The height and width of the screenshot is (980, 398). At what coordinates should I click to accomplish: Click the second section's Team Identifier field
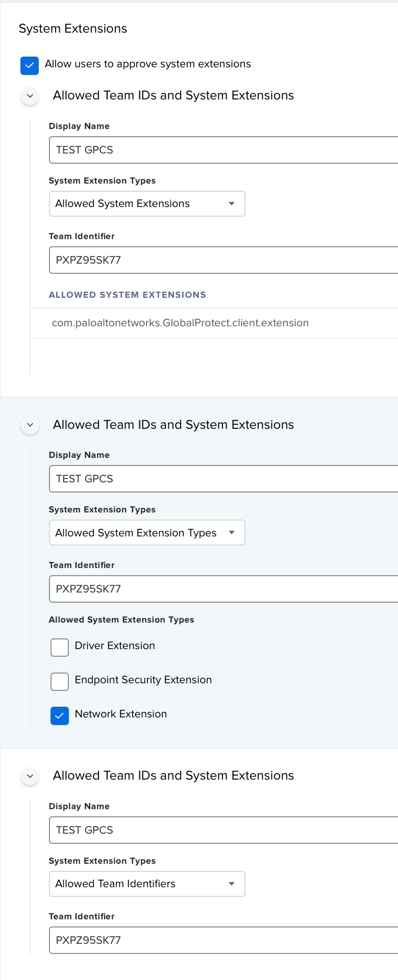click(x=223, y=589)
